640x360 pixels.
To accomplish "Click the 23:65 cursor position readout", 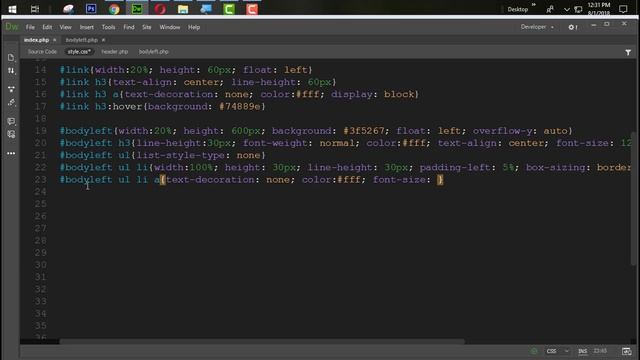I will (x=600, y=351).
